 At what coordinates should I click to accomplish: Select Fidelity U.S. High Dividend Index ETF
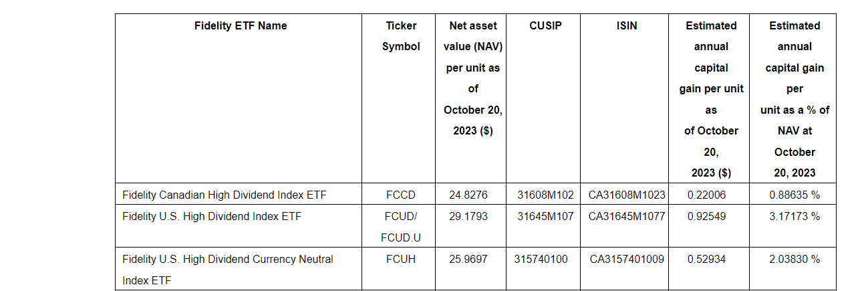(x=212, y=216)
